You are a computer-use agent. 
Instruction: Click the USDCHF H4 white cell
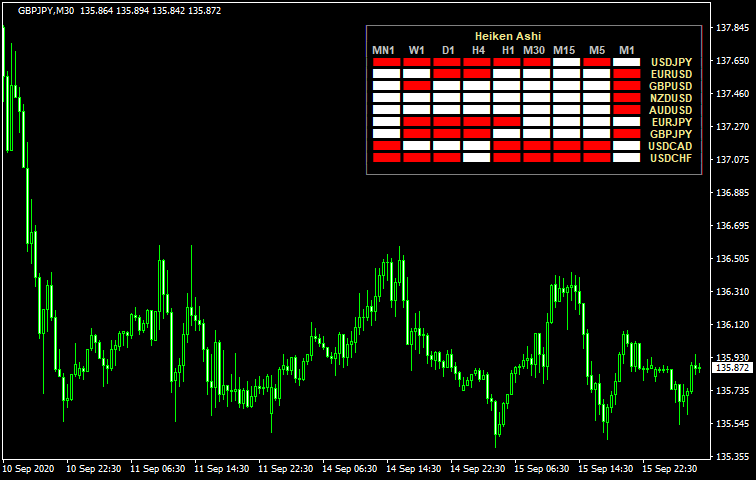point(476,157)
